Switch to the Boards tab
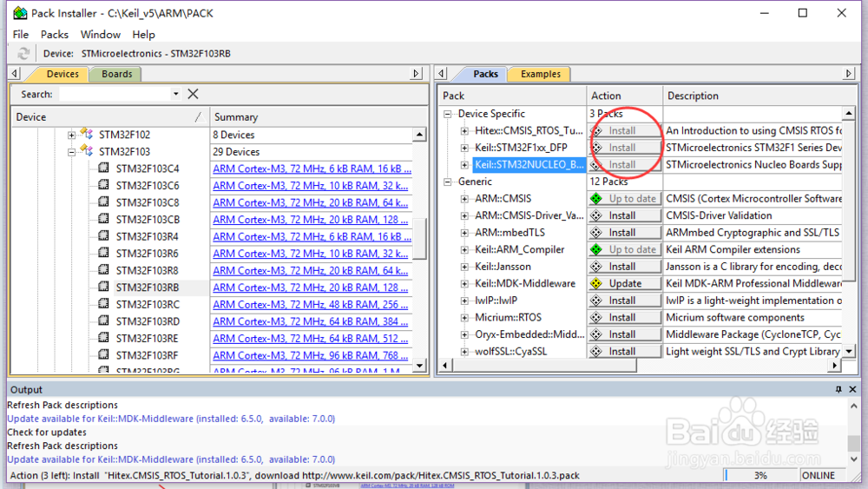This screenshot has height=489, width=868. (x=116, y=74)
